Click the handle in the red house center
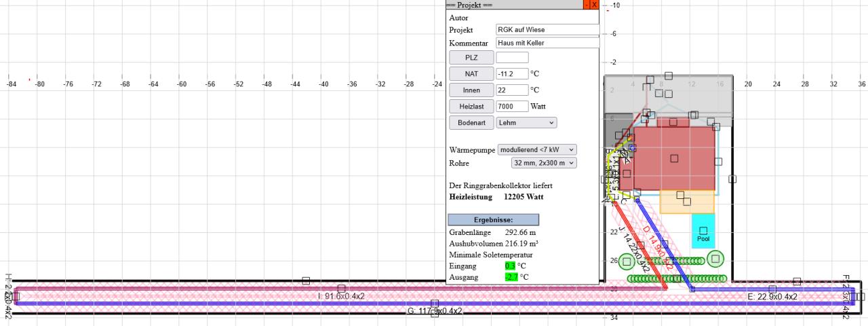Viewport: 868px width, 326px height. 674,158
